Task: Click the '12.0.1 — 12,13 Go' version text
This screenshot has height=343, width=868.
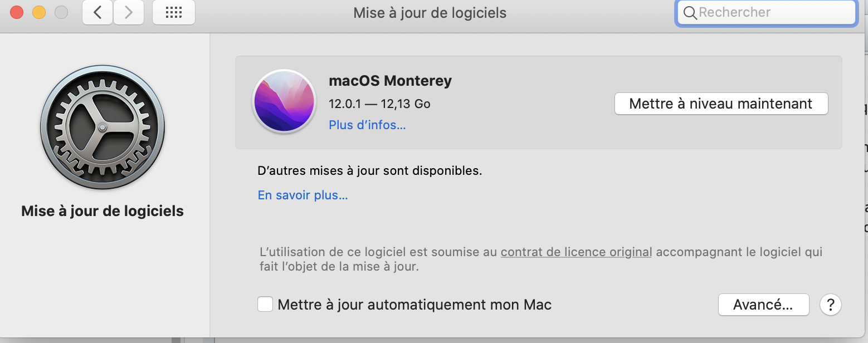Action: tap(379, 104)
